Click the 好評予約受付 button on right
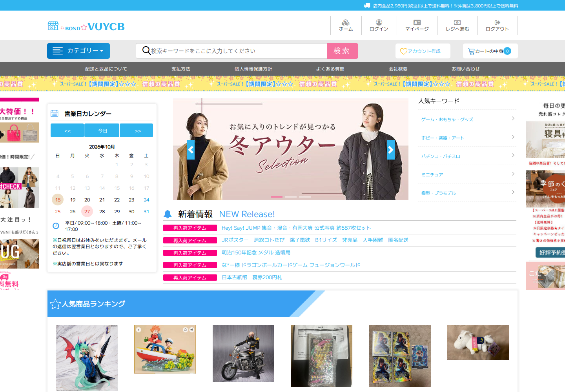Viewport: 565px width, 392px height. [550, 253]
